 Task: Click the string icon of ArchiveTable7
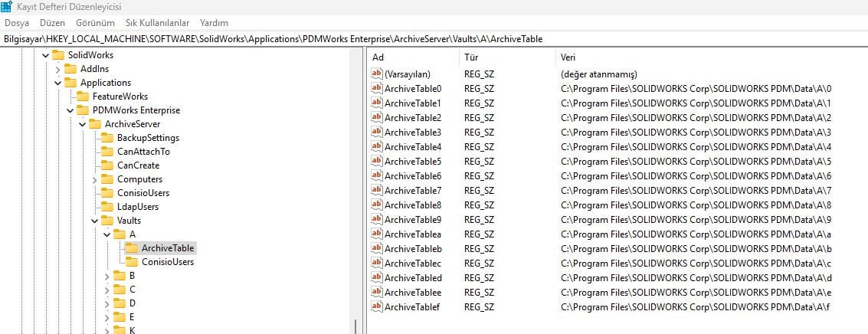click(x=376, y=190)
